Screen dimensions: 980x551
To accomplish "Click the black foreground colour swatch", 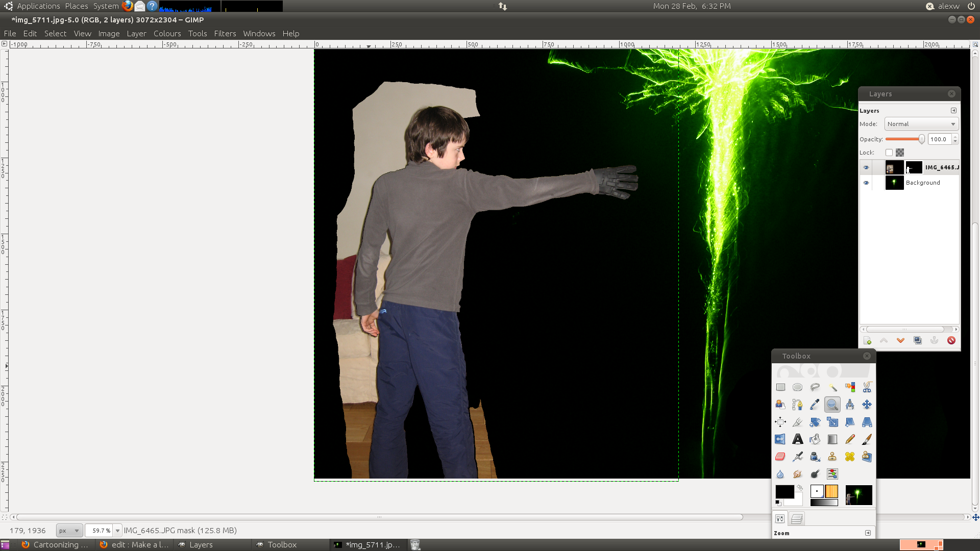I will click(785, 491).
